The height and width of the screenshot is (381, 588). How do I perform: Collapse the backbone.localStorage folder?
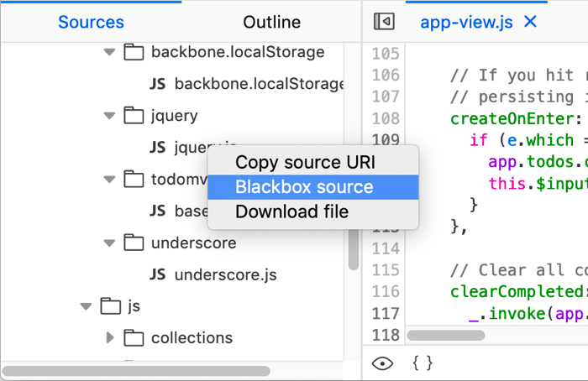109,52
